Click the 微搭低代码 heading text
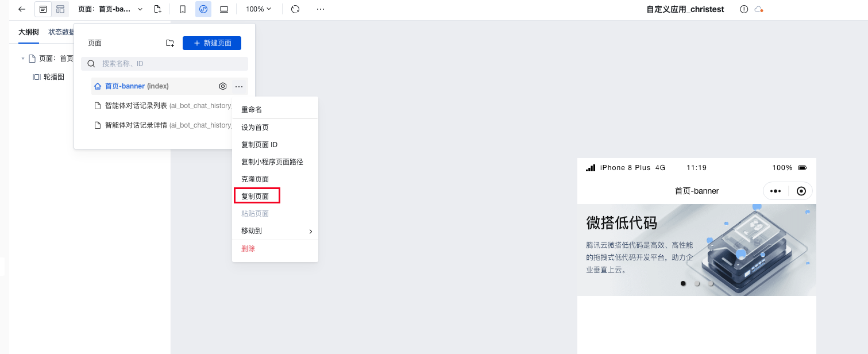Image resolution: width=868 pixels, height=354 pixels. [622, 222]
